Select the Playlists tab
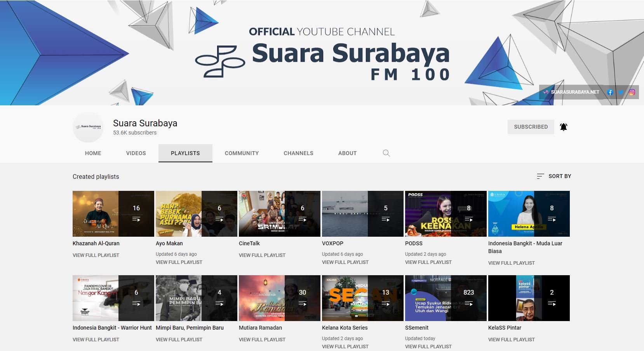 click(x=185, y=153)
